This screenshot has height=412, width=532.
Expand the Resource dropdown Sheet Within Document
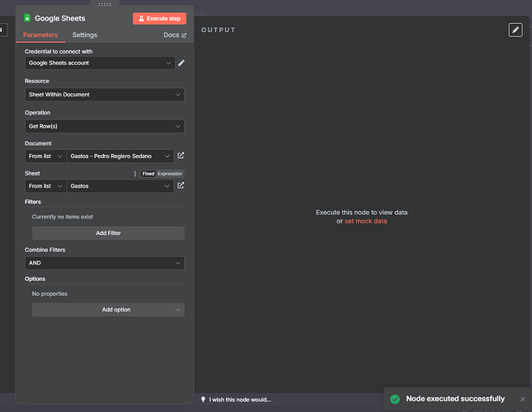(105, 95)
